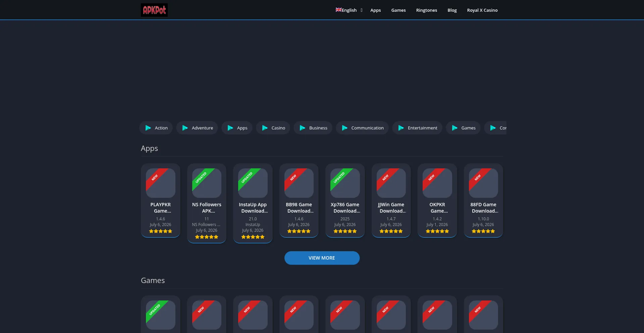Click the Games section heading

[x=153, y=280]
